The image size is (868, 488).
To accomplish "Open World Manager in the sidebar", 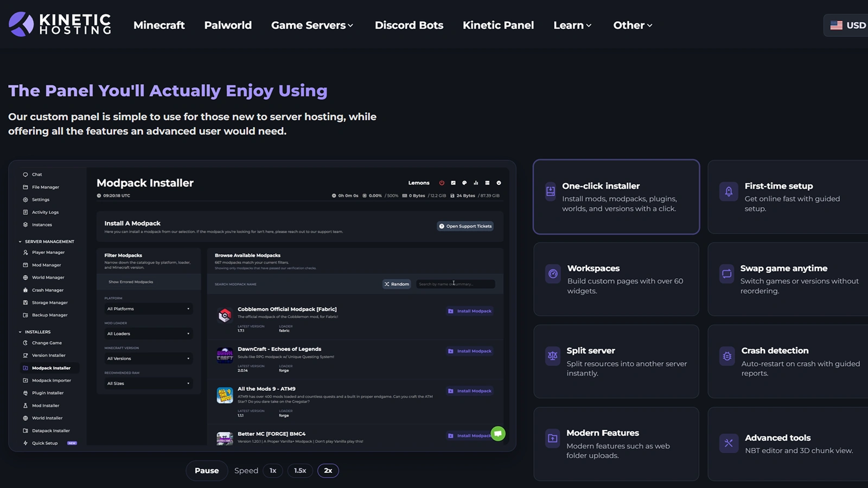I will pyautogui.click(x=43, y=278).
